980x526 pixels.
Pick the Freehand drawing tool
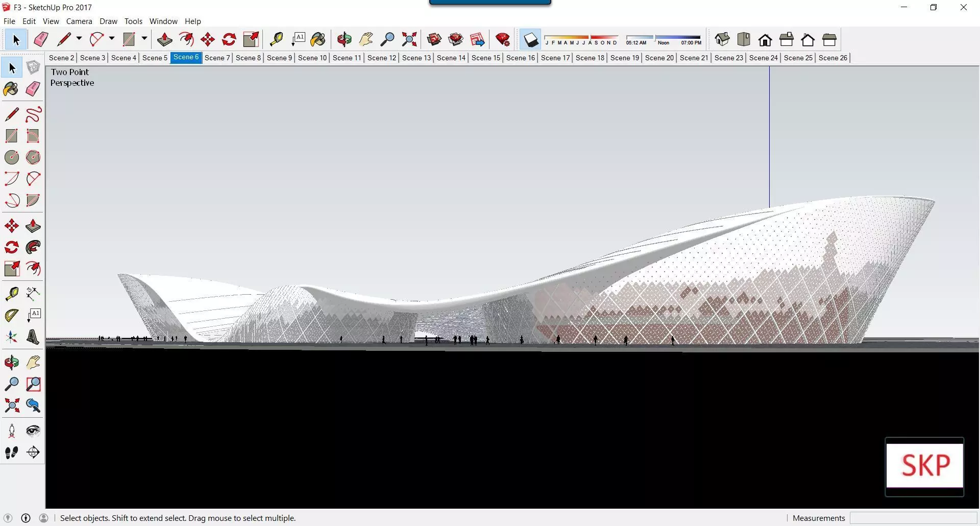[33, 114]
